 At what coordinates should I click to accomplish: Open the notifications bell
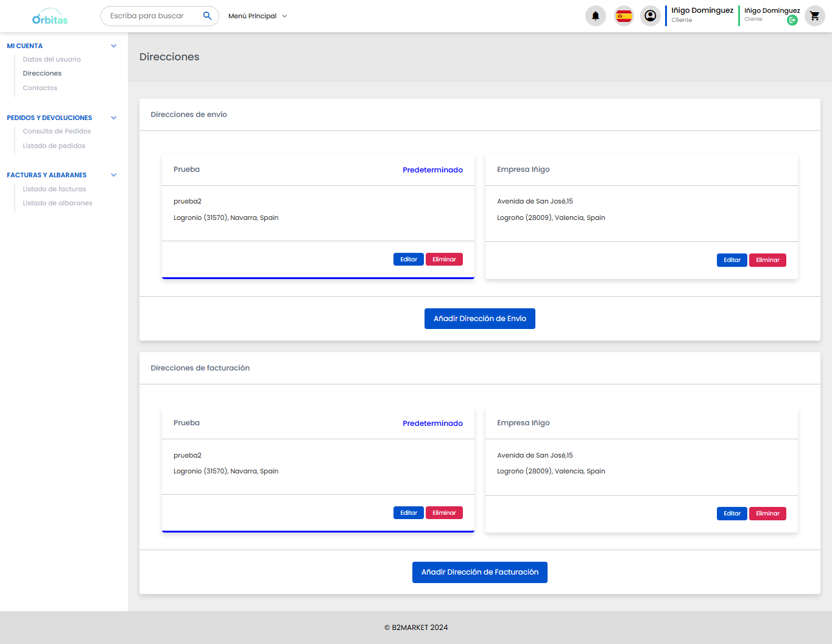595,16
